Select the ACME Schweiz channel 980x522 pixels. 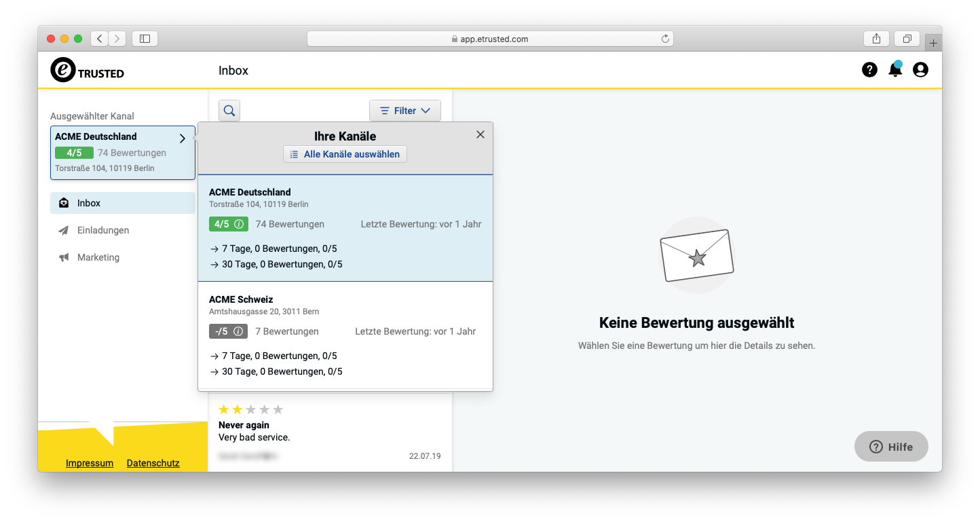[345, 335]
